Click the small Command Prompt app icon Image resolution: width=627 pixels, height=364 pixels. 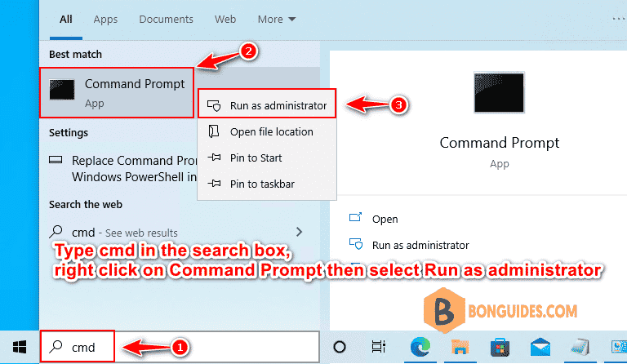pyautogui.click(x=62, y=90)
